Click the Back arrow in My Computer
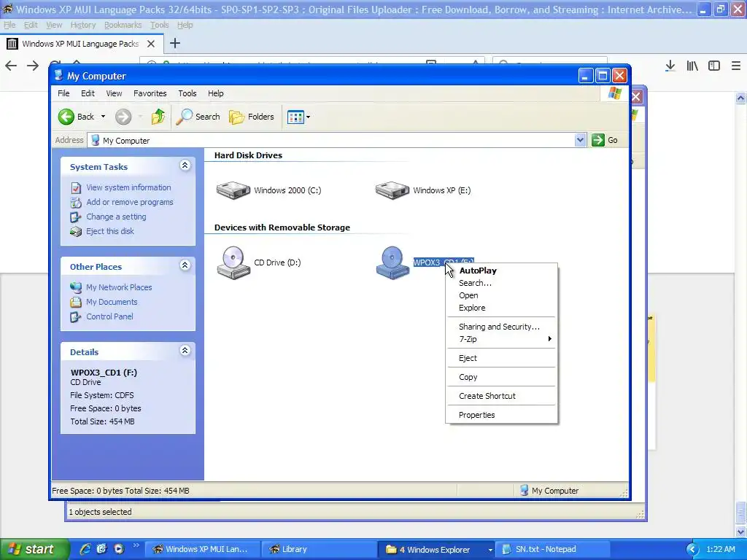 pos(66,117)
